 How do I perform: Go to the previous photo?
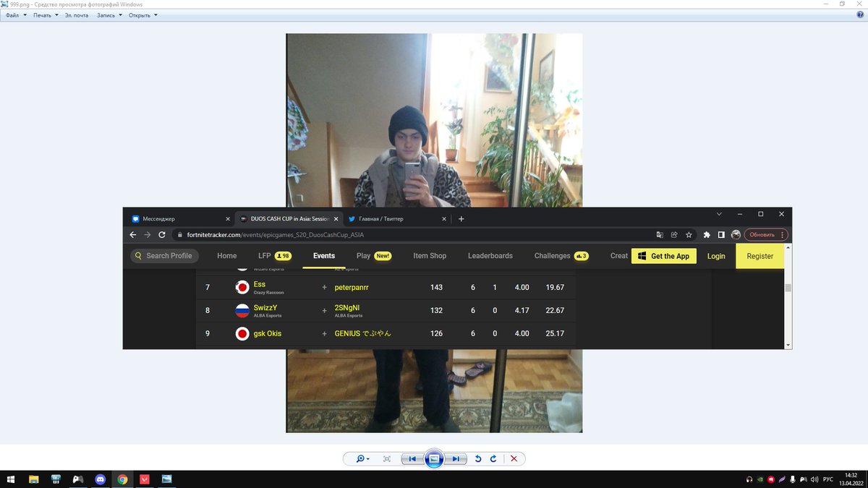412,459
